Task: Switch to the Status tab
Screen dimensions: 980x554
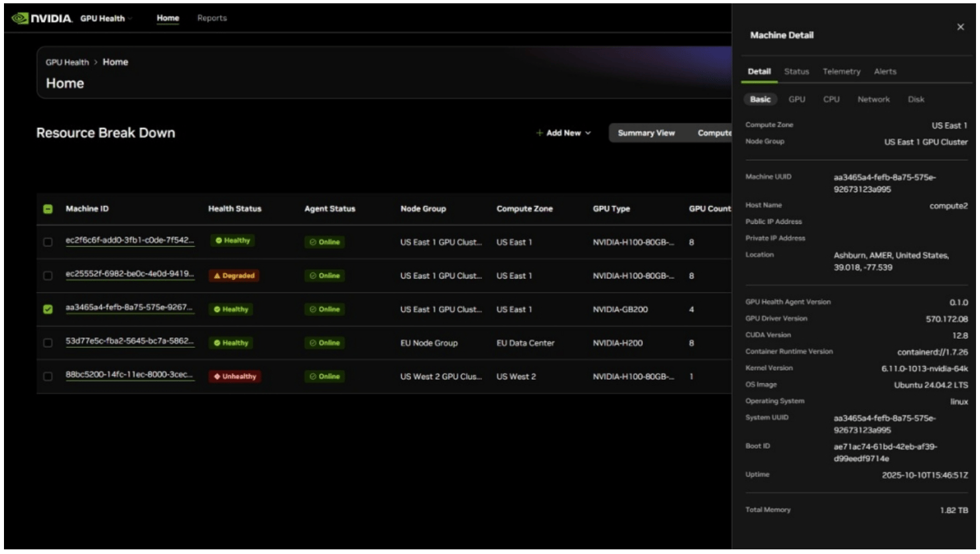Action: click(796, 72)
